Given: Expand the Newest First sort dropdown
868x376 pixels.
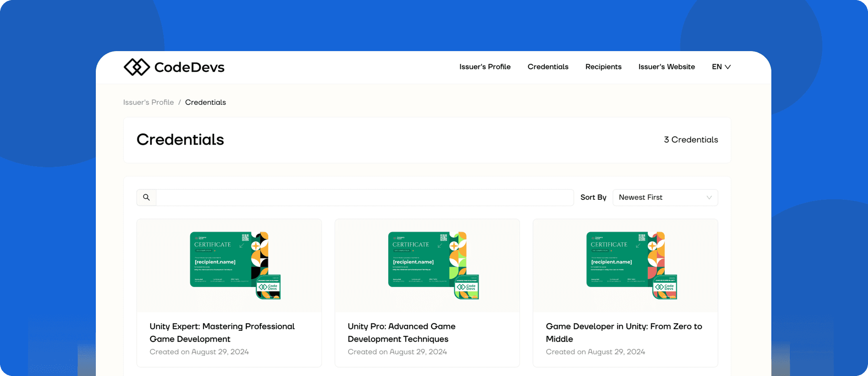Looking at the screenshot, I should 665,197.
